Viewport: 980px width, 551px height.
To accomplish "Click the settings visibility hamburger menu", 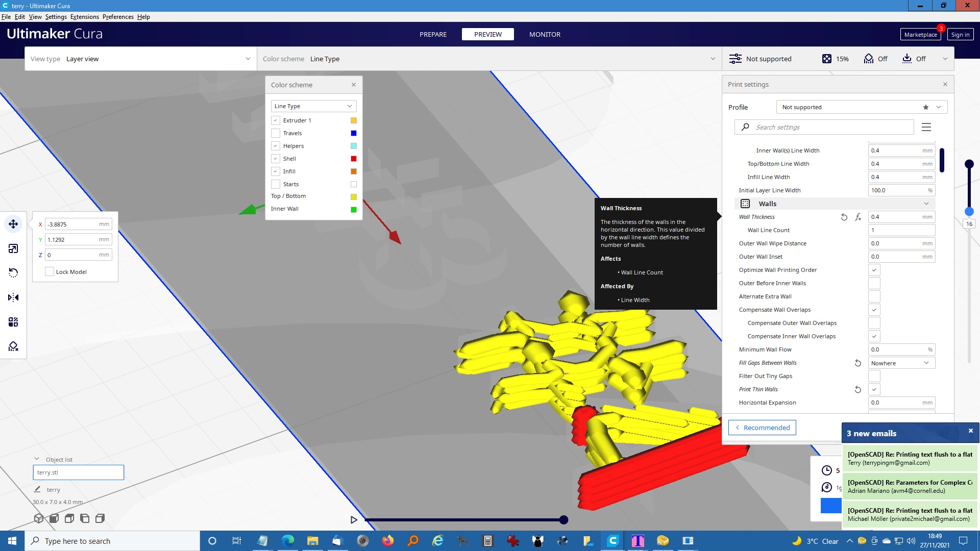I will pos(926,127).
